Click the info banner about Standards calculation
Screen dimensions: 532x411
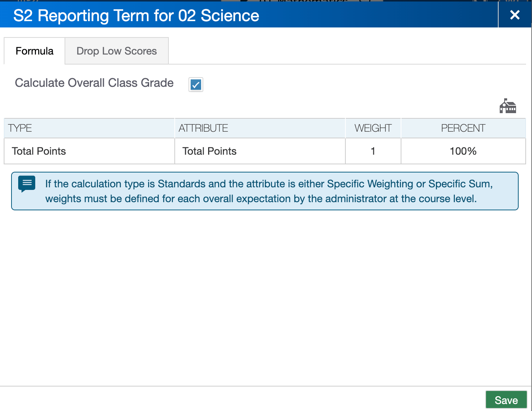click(265, 191)
